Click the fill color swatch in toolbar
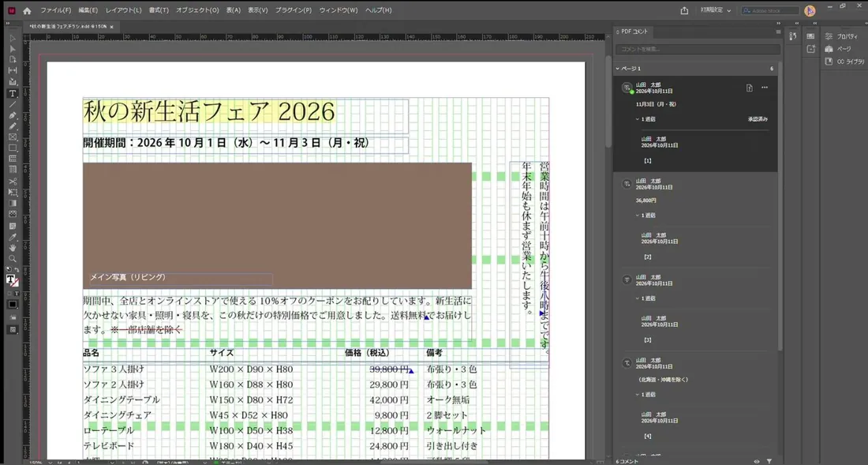The height and width of the screenshot is (465, 868). coord(10,279)
